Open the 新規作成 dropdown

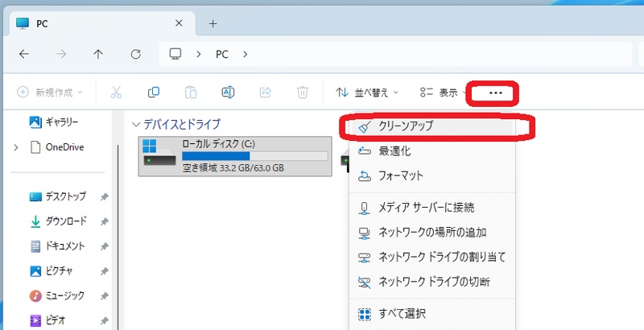[49, 93]
